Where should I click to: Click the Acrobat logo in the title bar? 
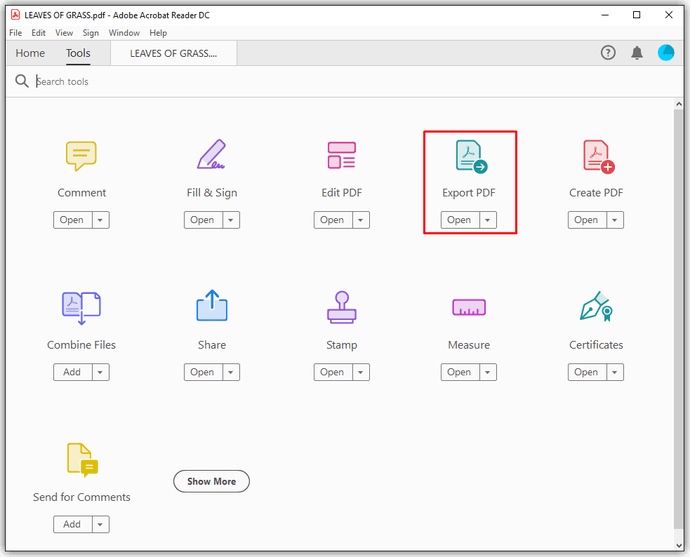pos(15,15)
